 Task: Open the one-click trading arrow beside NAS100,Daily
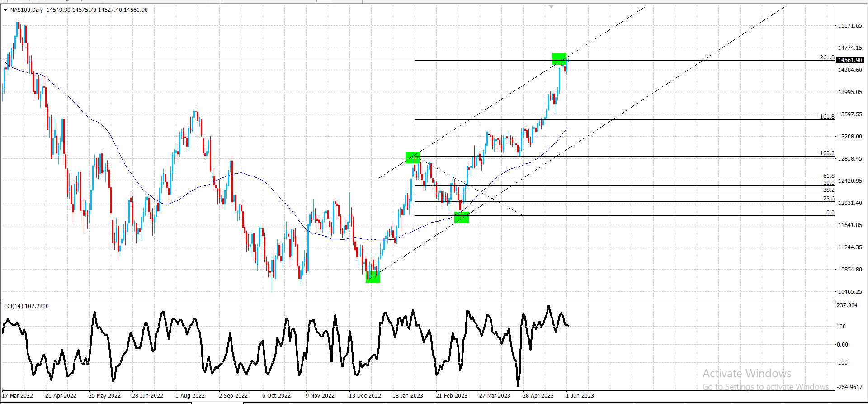[x=5, y=10]
